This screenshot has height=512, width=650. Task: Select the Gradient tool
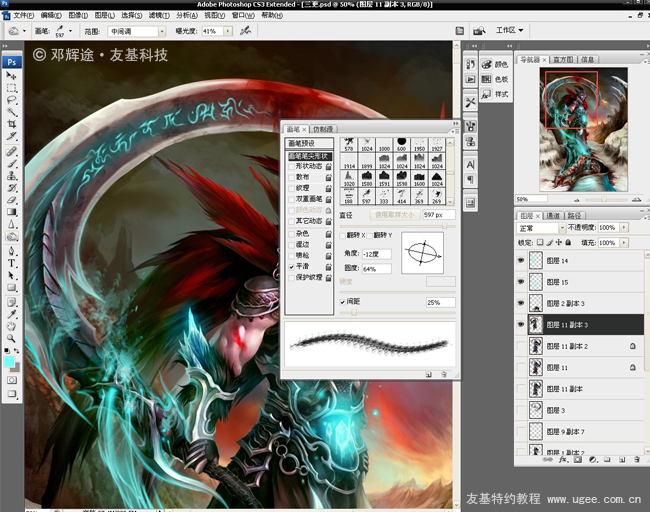coord(11,212)
